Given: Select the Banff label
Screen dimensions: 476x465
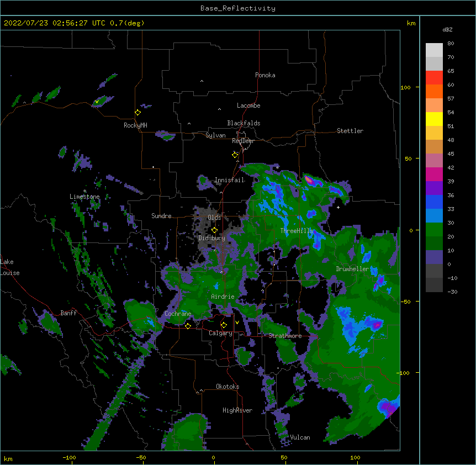Looking at the screenshot, I should tap(68, 313).
